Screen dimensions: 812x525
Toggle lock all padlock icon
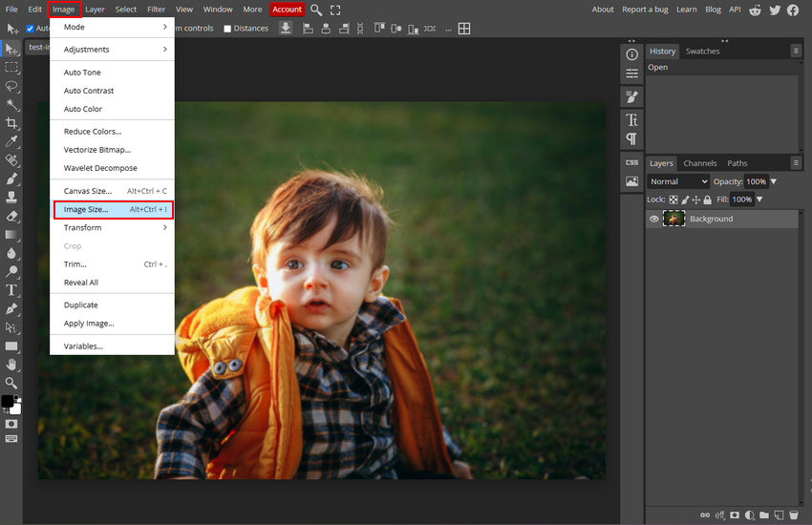(707, 199)
